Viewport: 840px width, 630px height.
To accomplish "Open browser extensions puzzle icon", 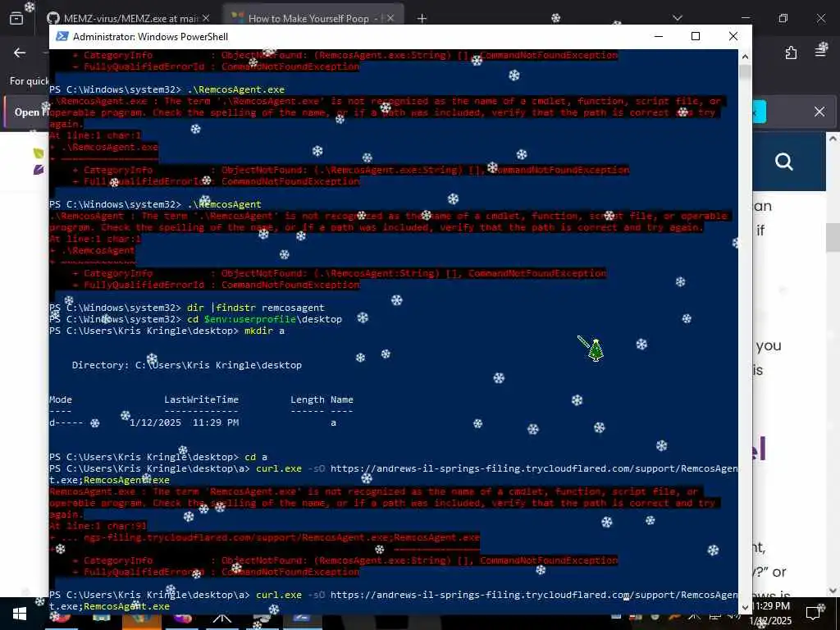I will pyautogui.click(x=791, y=52).
